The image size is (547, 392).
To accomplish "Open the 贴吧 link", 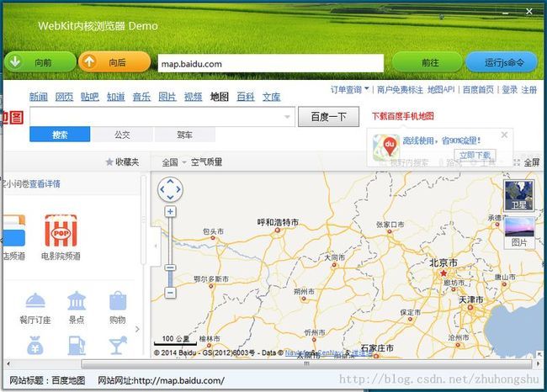I will coord(90,97).
